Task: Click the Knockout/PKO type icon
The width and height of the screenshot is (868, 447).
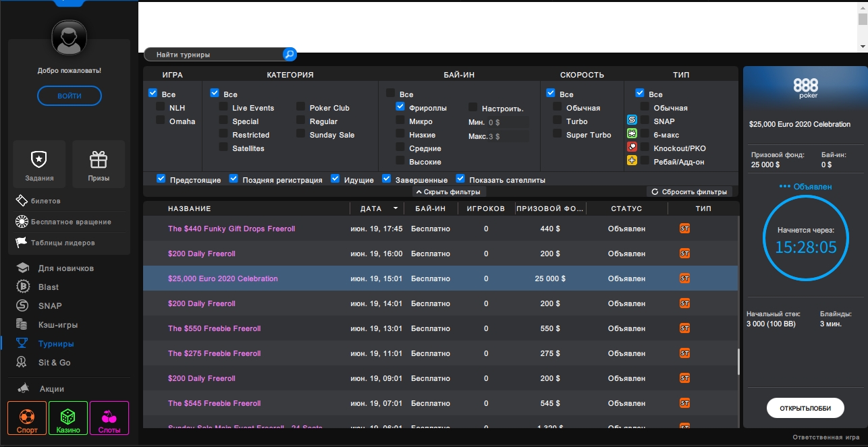Action: [x=632, y=147]
